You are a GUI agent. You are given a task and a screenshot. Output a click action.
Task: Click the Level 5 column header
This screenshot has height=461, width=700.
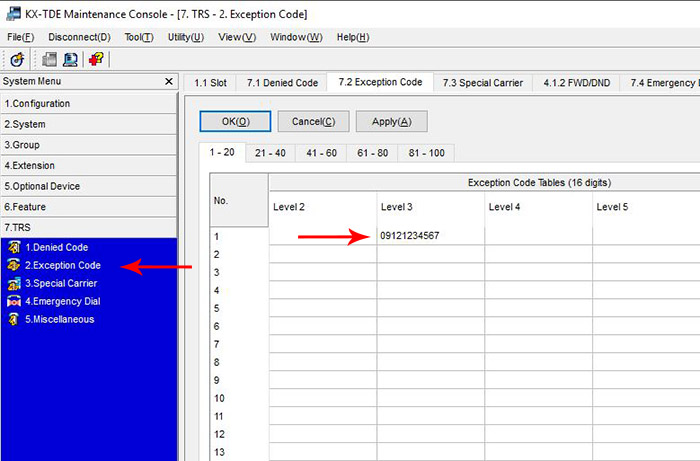(x=646, y=207)
